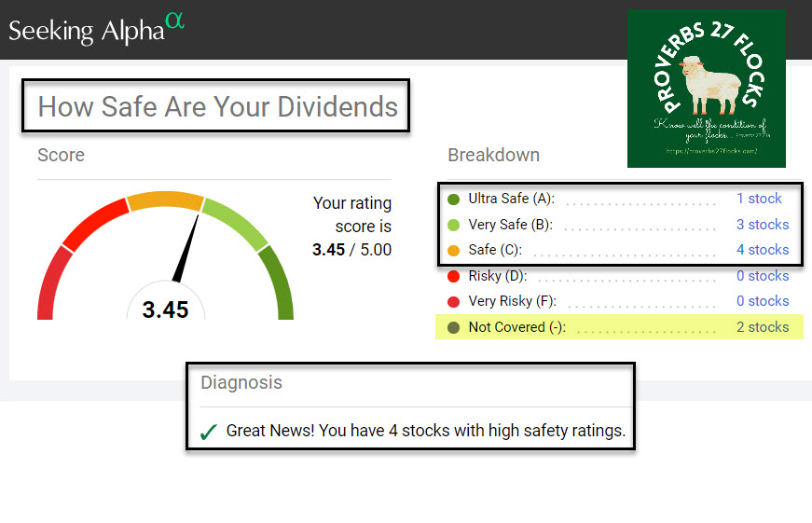Open the 0 stocks Very Risky link

[763, 301]
